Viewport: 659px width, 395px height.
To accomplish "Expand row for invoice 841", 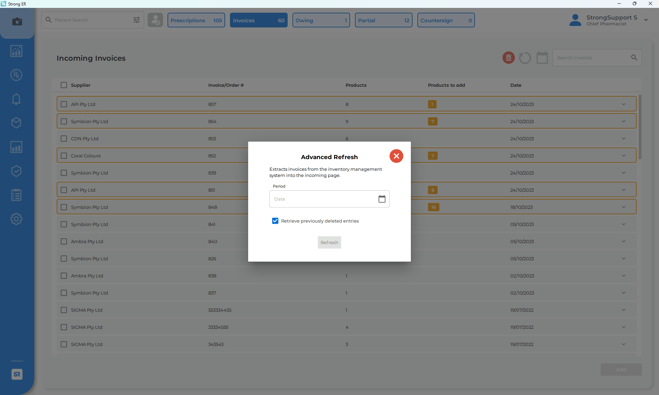I will 624,224.
